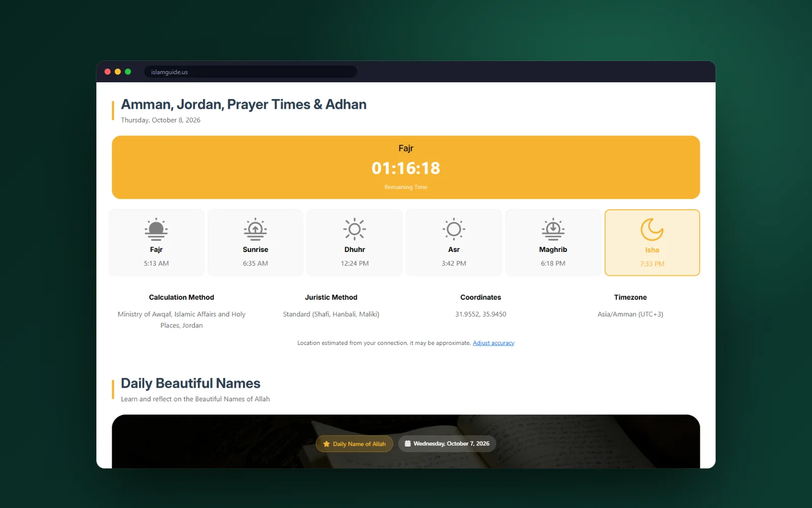812x508 pixels.
Task: Click the calendar icon beside Wednesday date
Action: pyautogui.click(x=408, y=443)
